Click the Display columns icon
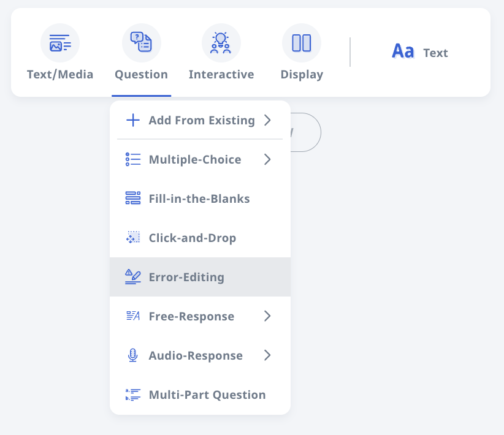This screenshot has height=435, width=504. coord(302,43)
